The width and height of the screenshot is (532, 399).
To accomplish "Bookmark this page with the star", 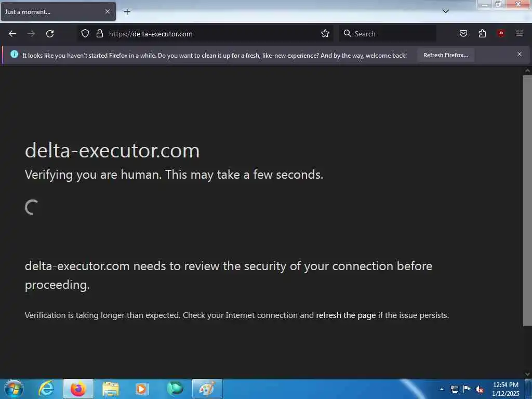I will (325, 33).
